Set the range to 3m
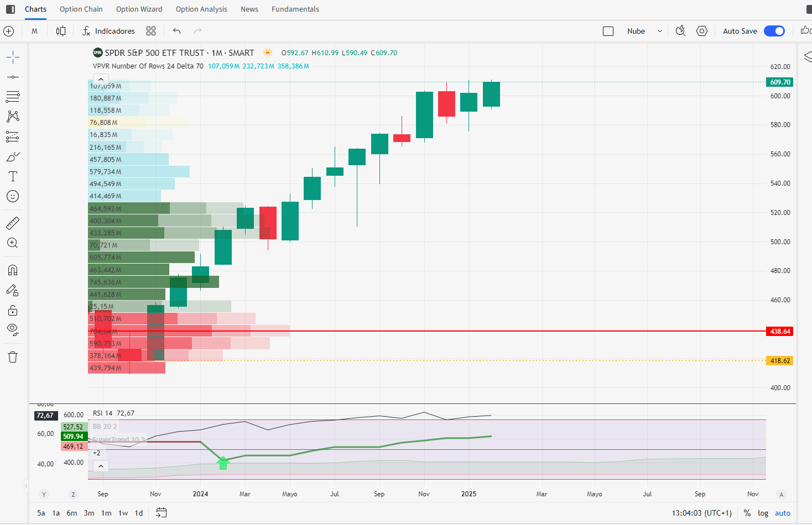The height and width of the screenshot is (525, 812). pyautogui.click(x=89, y=513)
